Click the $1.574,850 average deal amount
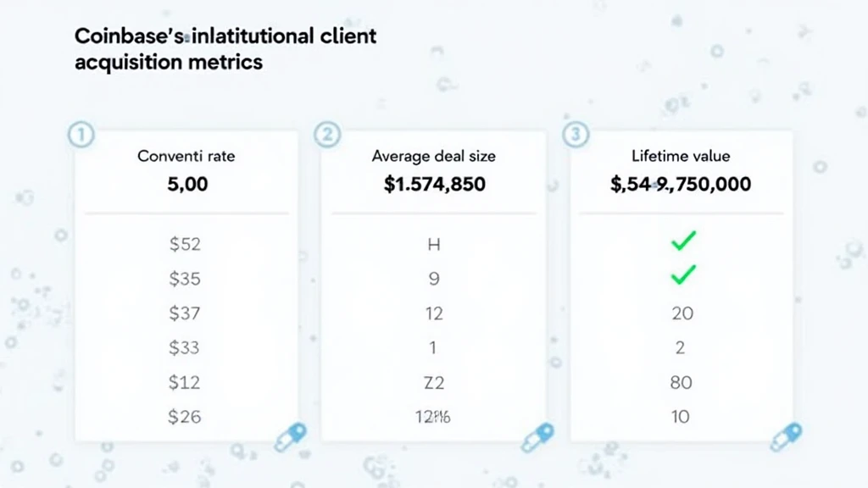Image resolution: width=868 pixels, height=488 pixels. (434, 184)
